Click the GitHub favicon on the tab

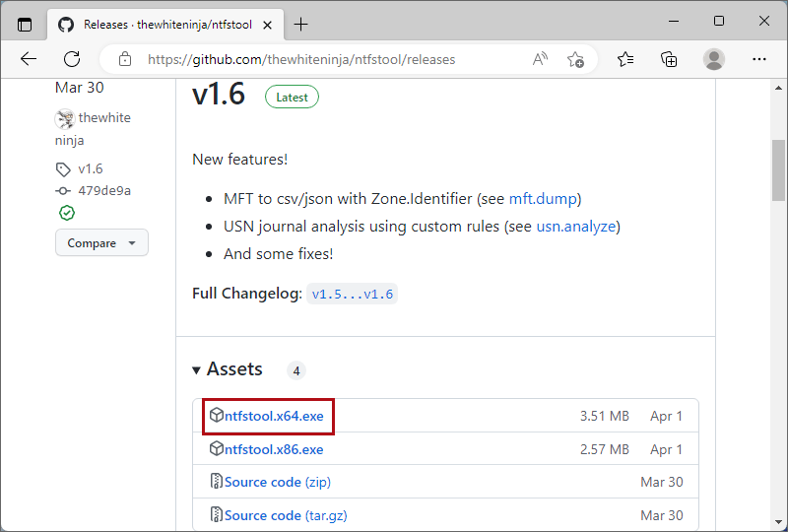click(66, 24)
